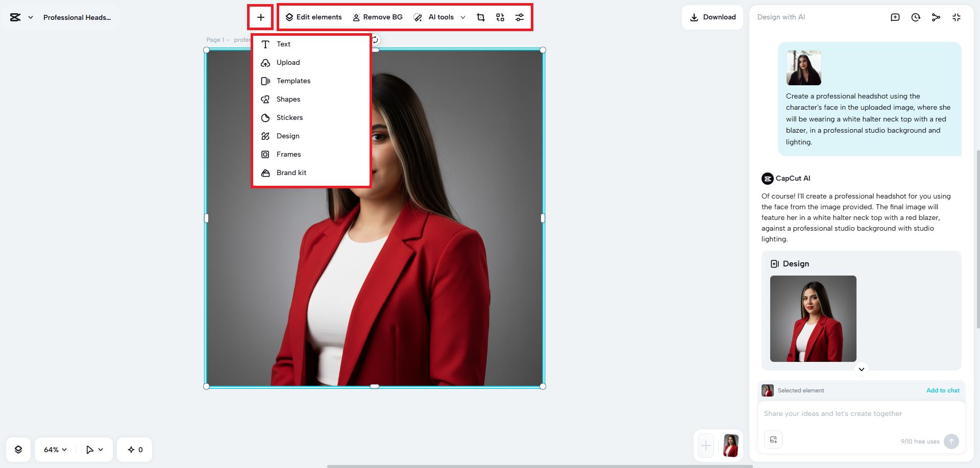Choose Brand kit from the add menu

291,173
